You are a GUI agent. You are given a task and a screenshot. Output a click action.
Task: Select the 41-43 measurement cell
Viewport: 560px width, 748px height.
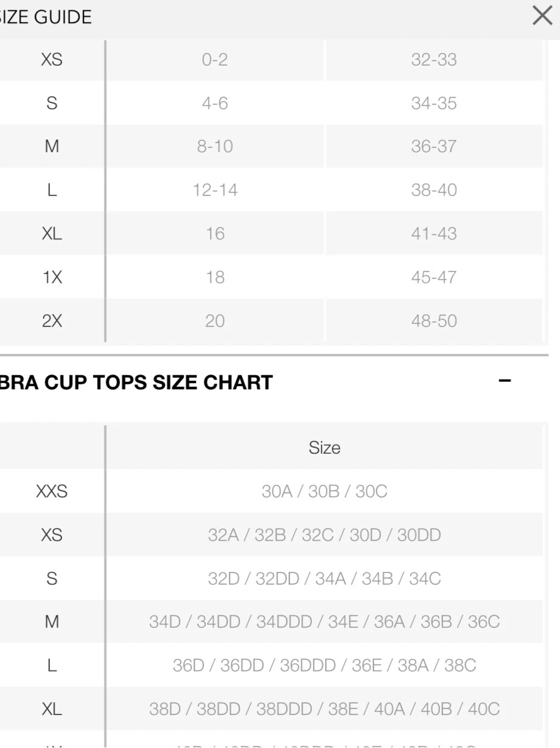tap(434, 233)
